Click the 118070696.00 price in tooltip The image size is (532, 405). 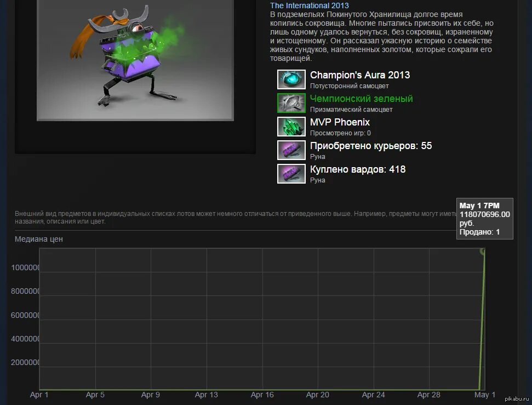pyautogui.click(x=484, y=214)
